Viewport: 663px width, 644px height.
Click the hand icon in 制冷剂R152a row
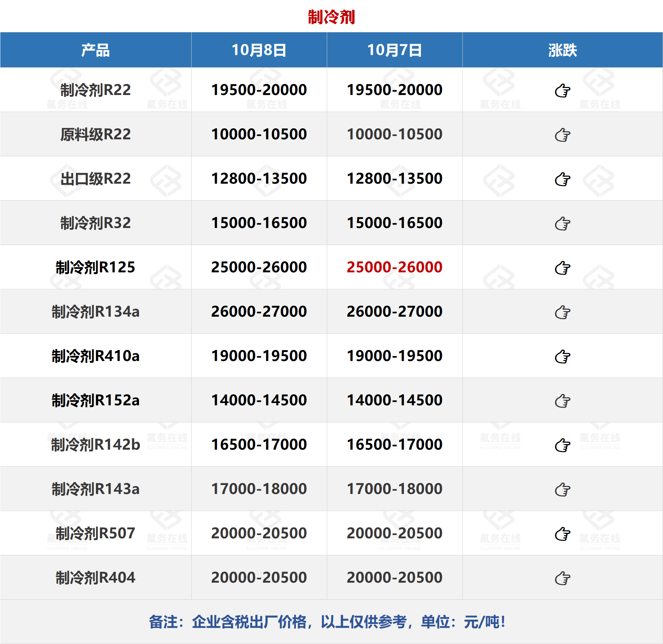click(562, 401)
